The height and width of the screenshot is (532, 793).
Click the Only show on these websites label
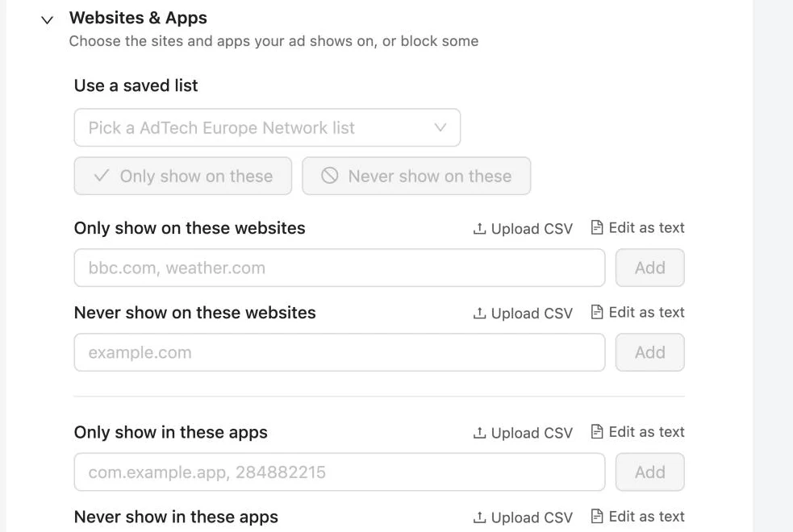[x=190, y=228]
